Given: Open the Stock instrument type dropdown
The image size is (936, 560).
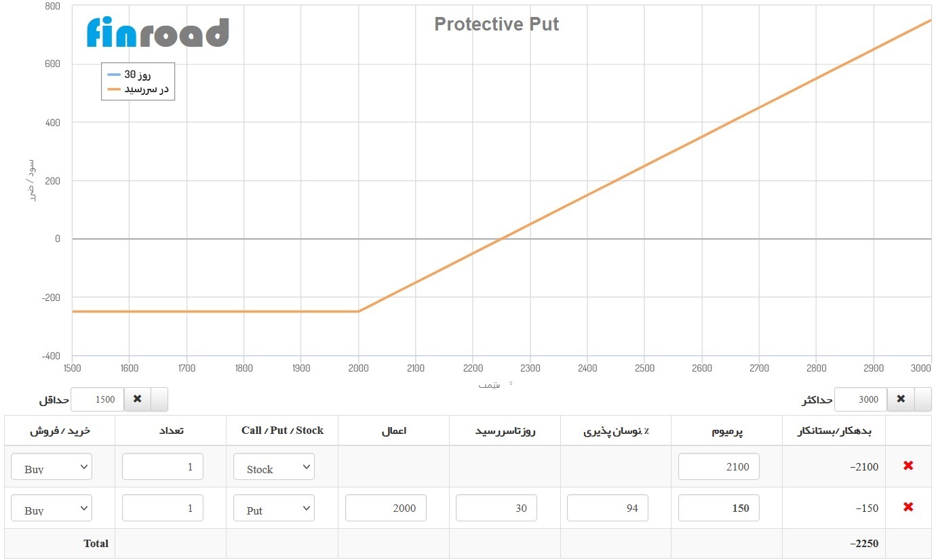Looking at the screenshot, I should click(274, 467).
